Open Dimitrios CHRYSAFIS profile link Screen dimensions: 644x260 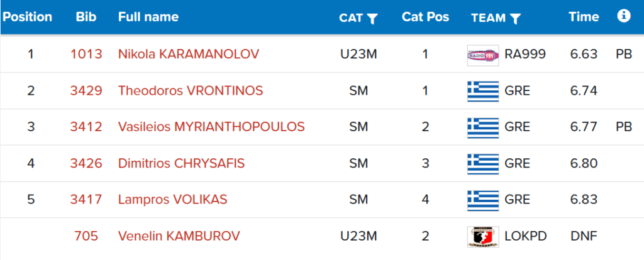(x=182, y=164)
